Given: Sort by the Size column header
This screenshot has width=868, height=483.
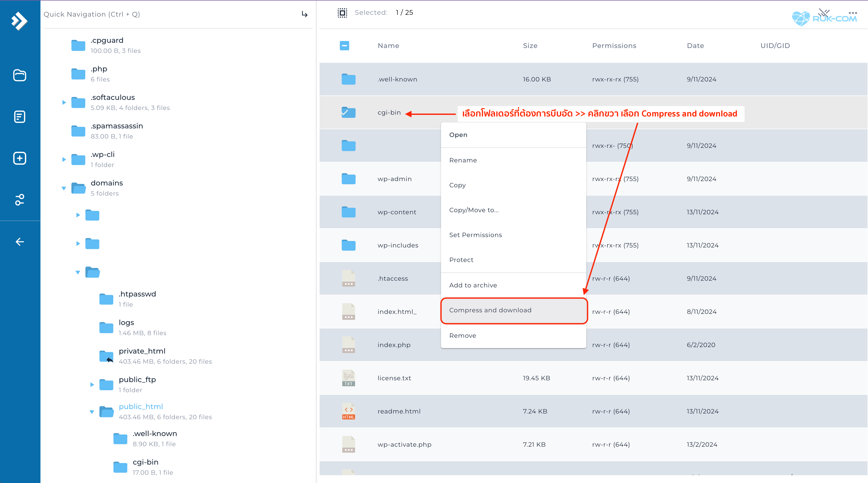Looking at the screenshot, I should pos(530,45).
